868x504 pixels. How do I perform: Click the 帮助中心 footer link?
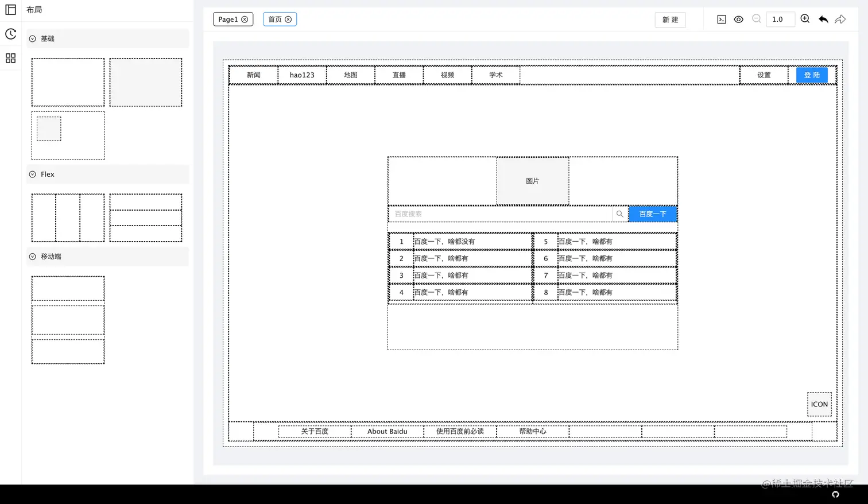click(533, 432)
